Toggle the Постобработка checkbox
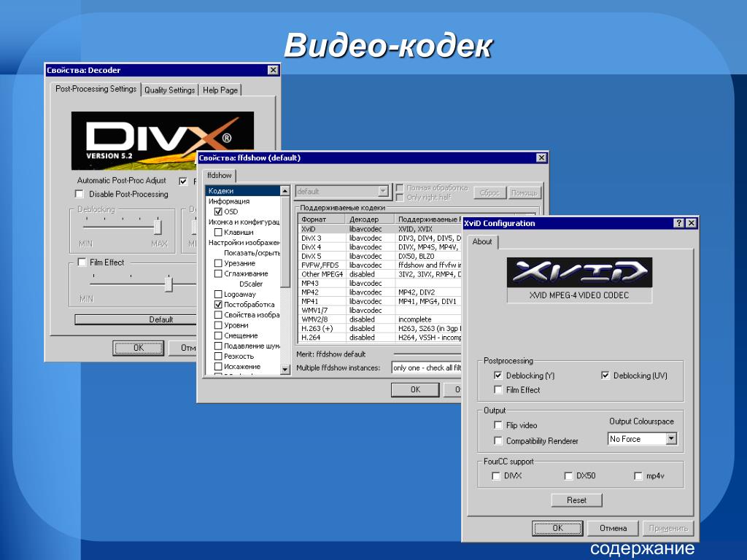This screenshot has height=560, width=747. [218, 304]
